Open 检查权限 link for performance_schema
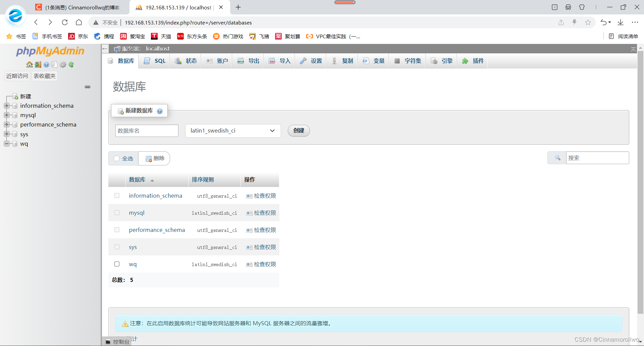The width and height of the screenshot is (644, 346). tap(265, 230)
